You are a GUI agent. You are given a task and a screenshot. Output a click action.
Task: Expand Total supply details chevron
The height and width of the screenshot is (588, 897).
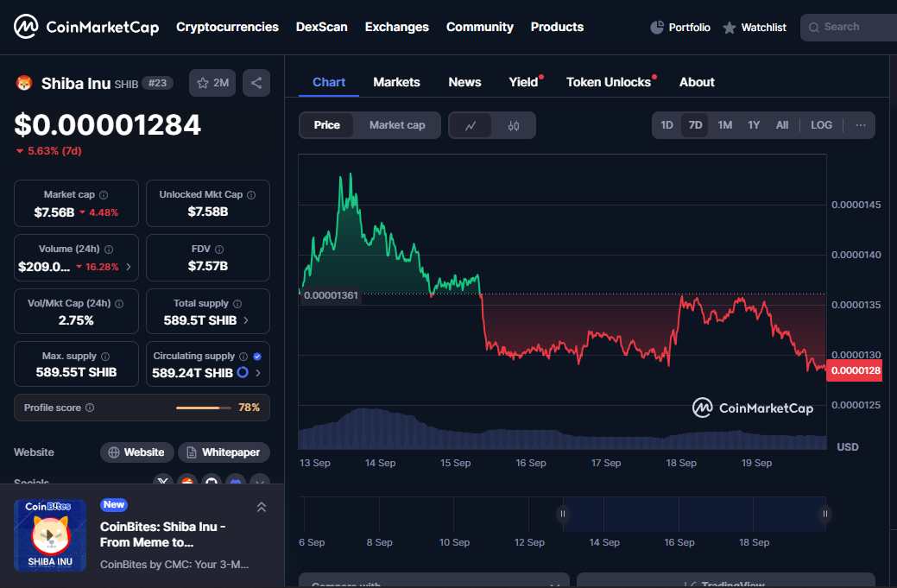(246, 320)
